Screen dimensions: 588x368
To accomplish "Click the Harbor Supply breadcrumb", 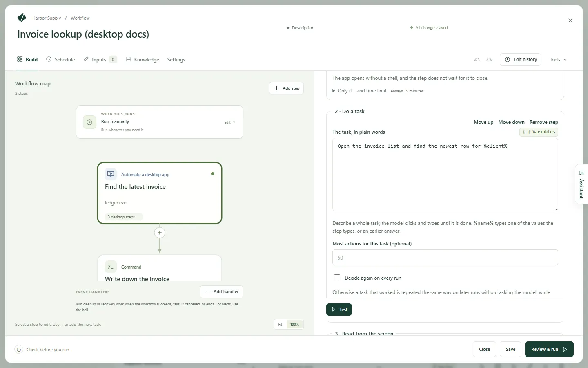I will pos(47,18).
